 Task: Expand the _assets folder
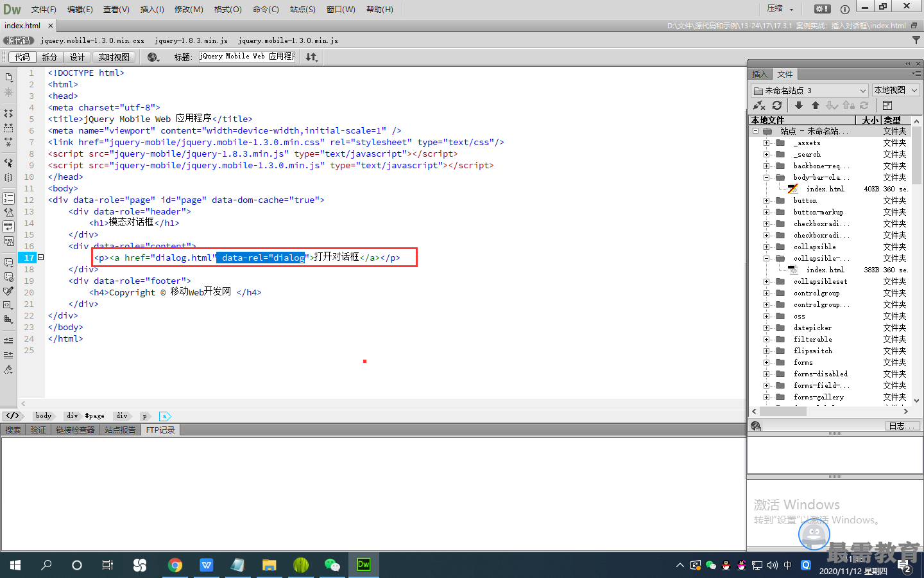tap(766, 143)
